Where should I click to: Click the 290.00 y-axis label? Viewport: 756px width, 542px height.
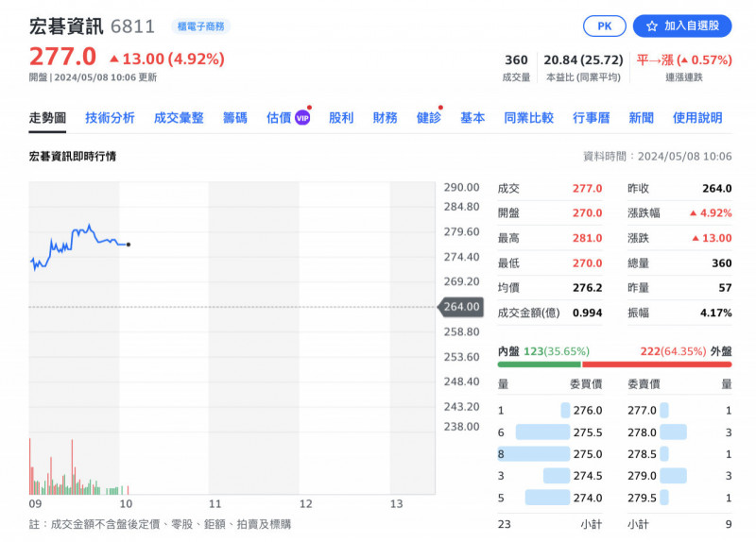(461, 187)
